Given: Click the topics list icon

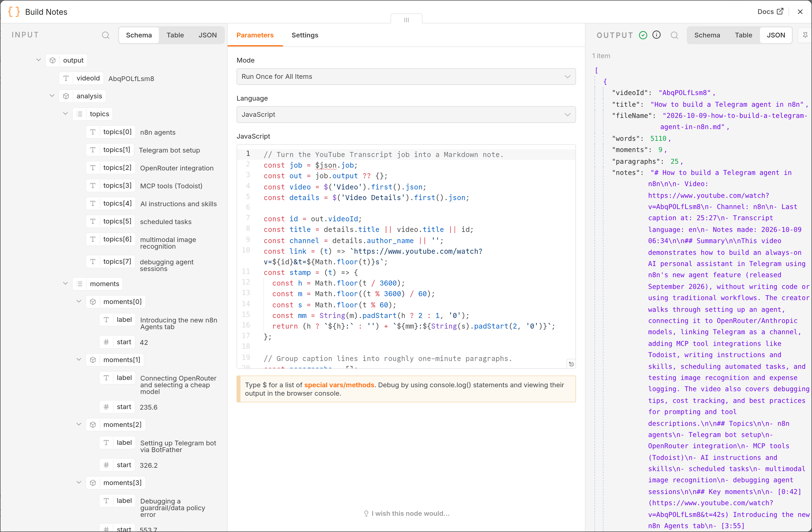Looking at the screenshot, I should click(79, 114).
